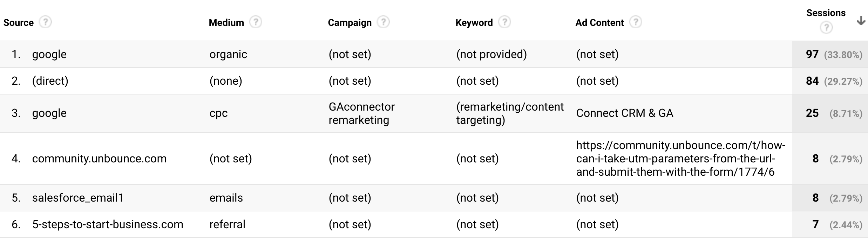The height and width of the screenshot is (238, 868).
Task: Show the Keyword column help tooltip icon
Action: tap(504, 22)
